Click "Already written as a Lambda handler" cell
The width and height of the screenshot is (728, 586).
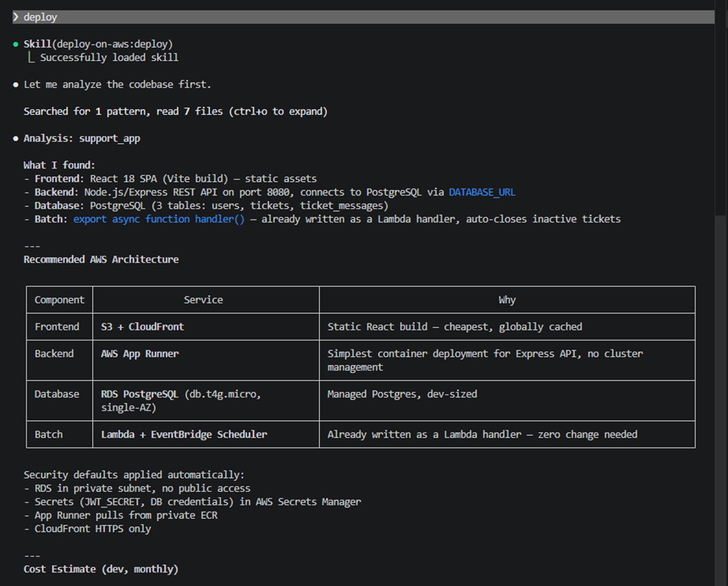[x=507, y=434]
